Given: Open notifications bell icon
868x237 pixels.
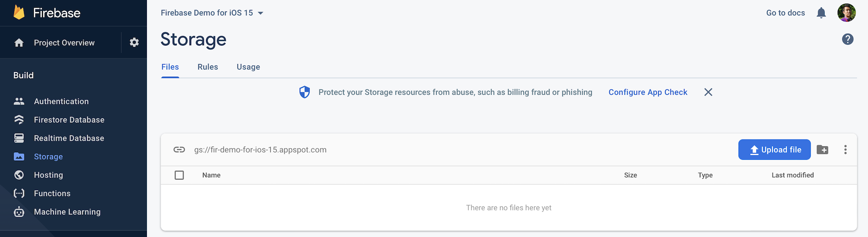Looking at the screenshot, I should click(821, 13).
